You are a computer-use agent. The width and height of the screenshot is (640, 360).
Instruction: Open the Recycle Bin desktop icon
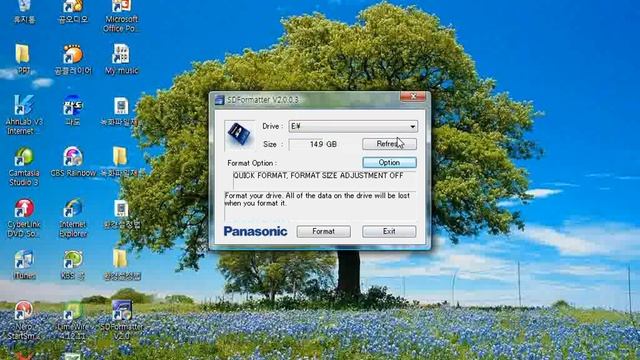point(24,11)
